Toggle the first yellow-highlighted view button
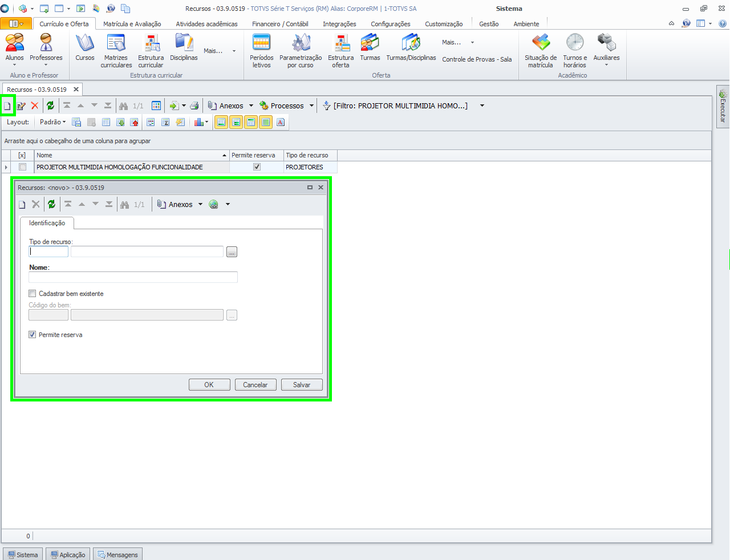730x560 pixels. point(221,122)
